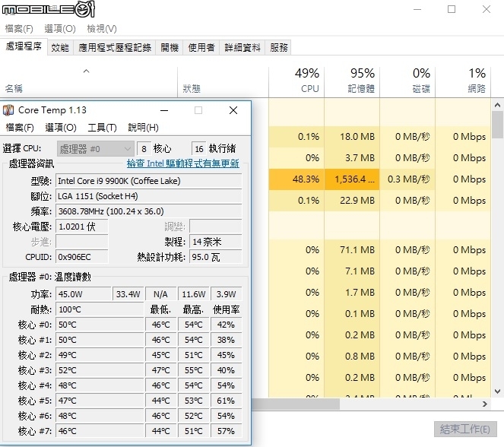Click the horizontal scrollbar thumb in Task Manager
Viewport: 504px width, 447px height.
(x=296, y=404)
